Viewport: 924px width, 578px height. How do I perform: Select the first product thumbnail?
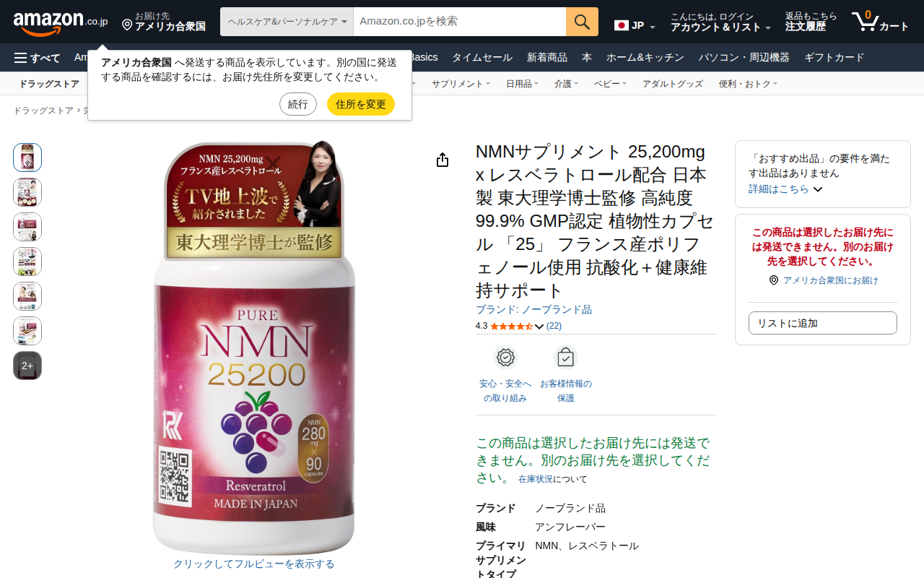tap(27, 158)
